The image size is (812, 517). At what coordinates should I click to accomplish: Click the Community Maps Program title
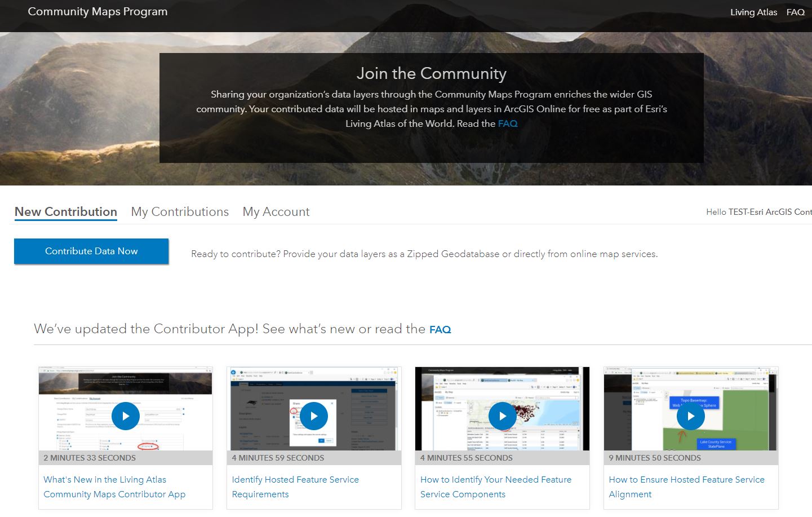click(x=97, y=11)
